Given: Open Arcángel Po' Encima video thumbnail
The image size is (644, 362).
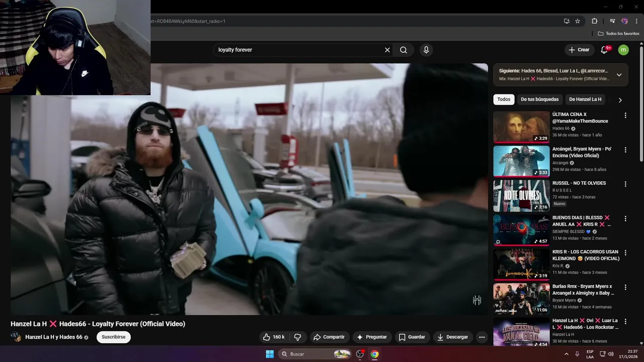Looking at the screenshot, I should coord(521,161).
